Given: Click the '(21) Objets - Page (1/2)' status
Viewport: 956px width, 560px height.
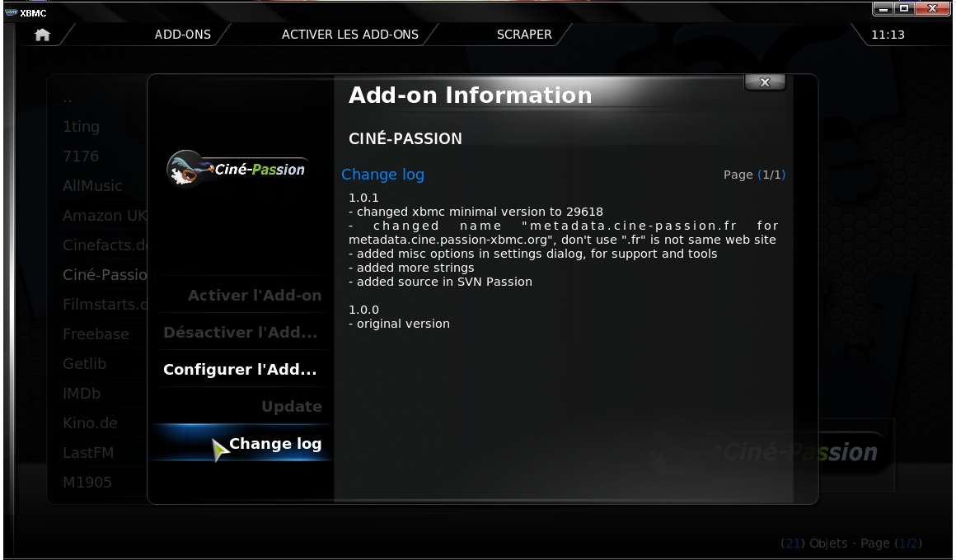Looking at the screenshot, I should click(x=851, y=543).
